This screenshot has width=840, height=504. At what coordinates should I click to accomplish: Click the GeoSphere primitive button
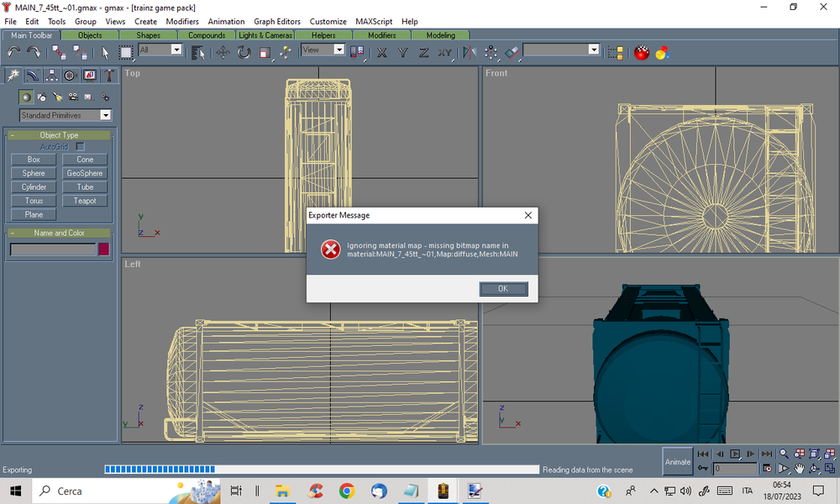click(x=85, y=173)
